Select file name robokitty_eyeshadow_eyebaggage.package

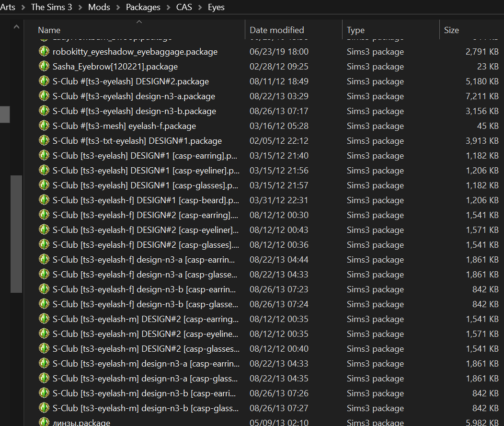pyautogui.click(x=135, y=52)
